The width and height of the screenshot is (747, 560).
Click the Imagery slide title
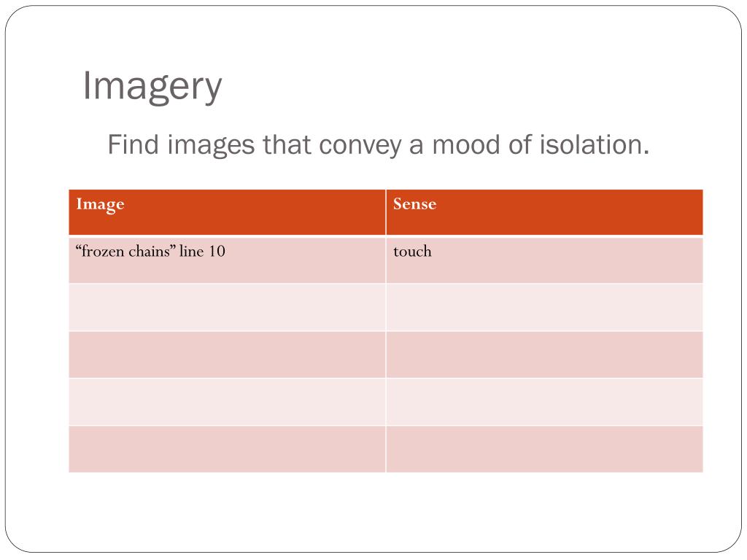[x=152, y=87]
